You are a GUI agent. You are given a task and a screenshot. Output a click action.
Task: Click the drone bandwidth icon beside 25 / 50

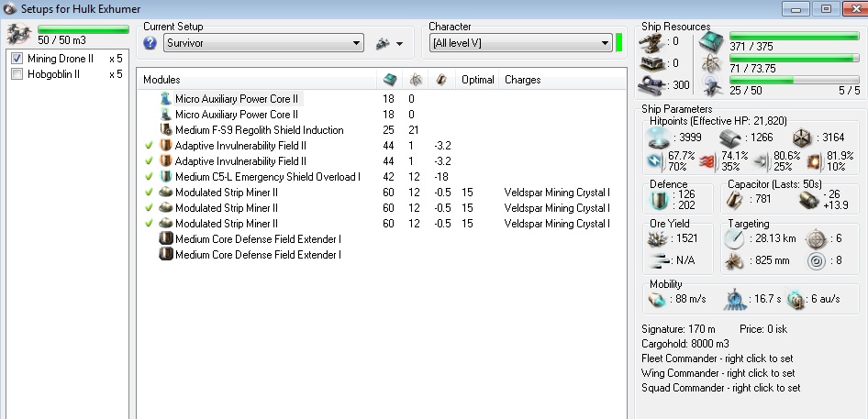[711, 85]
